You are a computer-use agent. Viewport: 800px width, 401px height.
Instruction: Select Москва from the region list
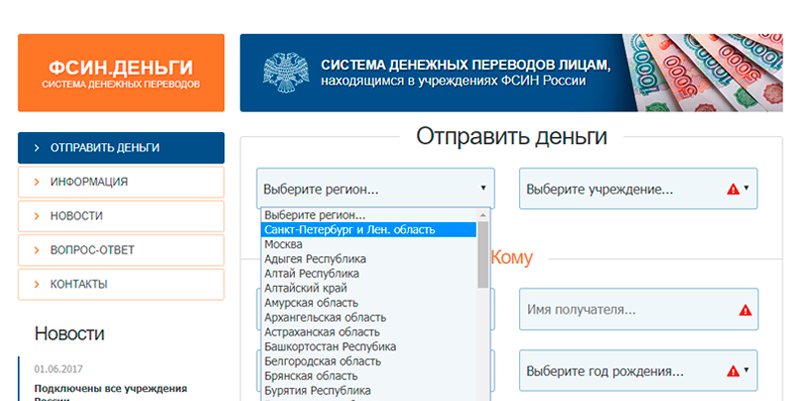(368, 244)
